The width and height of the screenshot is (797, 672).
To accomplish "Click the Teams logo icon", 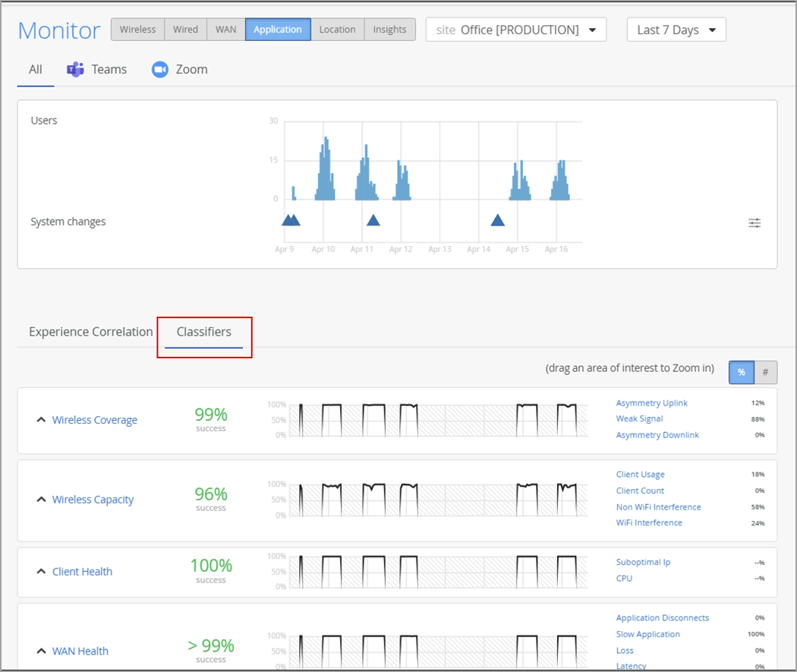I will pos(75,70).
